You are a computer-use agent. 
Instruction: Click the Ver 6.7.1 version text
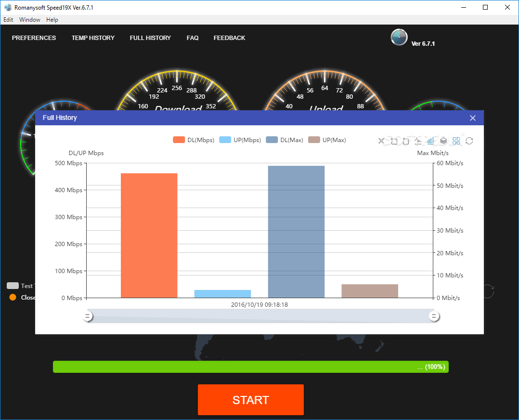pos(423,44)
